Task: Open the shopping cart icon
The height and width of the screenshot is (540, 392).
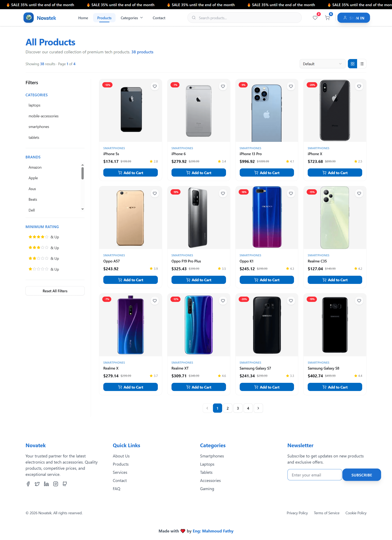Action: (x=327, y=18)
